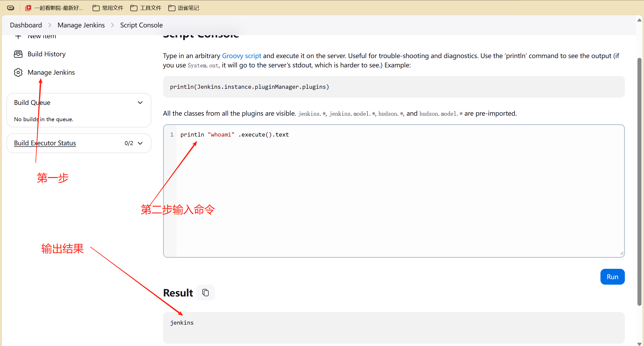Copy the Result output with clipboard icon
The width and height of the screenshot is (644, 346).
[205, 292]
